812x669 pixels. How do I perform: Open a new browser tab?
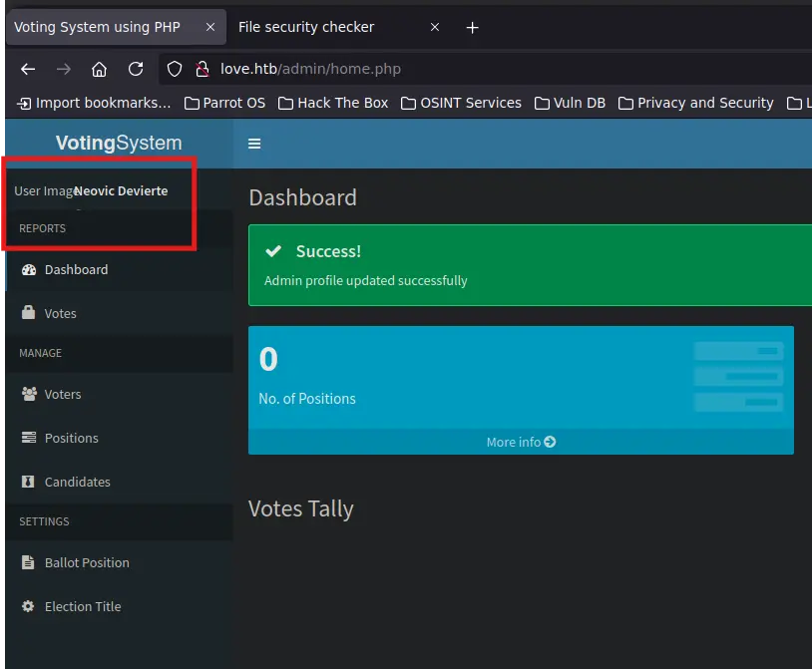[473, 27]
